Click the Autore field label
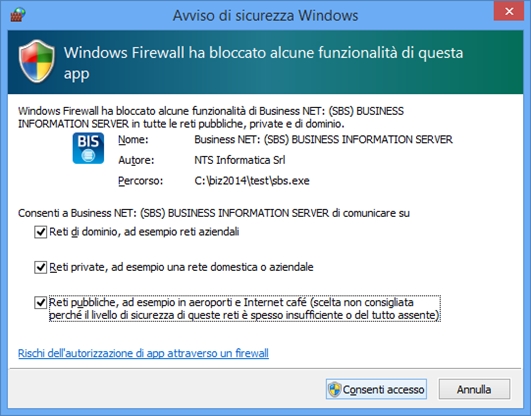This screenshot has height=416, width=531. pos(136,160)
